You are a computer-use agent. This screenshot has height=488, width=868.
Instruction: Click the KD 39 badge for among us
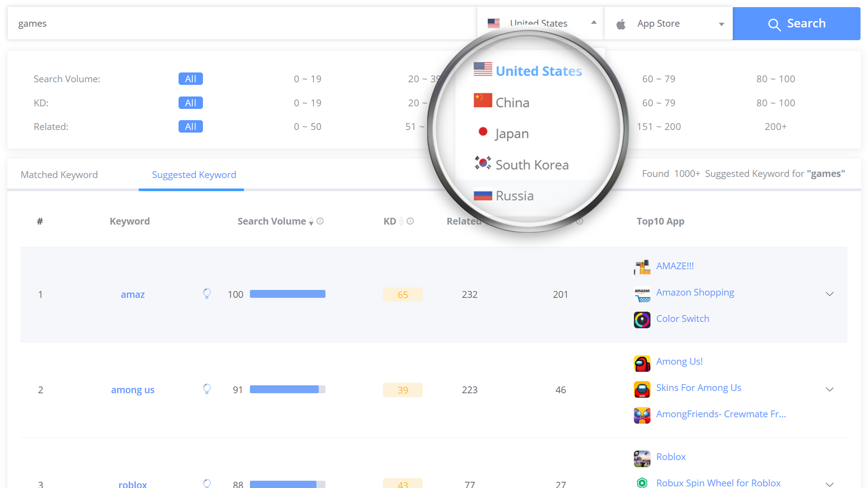click(x=402, y=390)
